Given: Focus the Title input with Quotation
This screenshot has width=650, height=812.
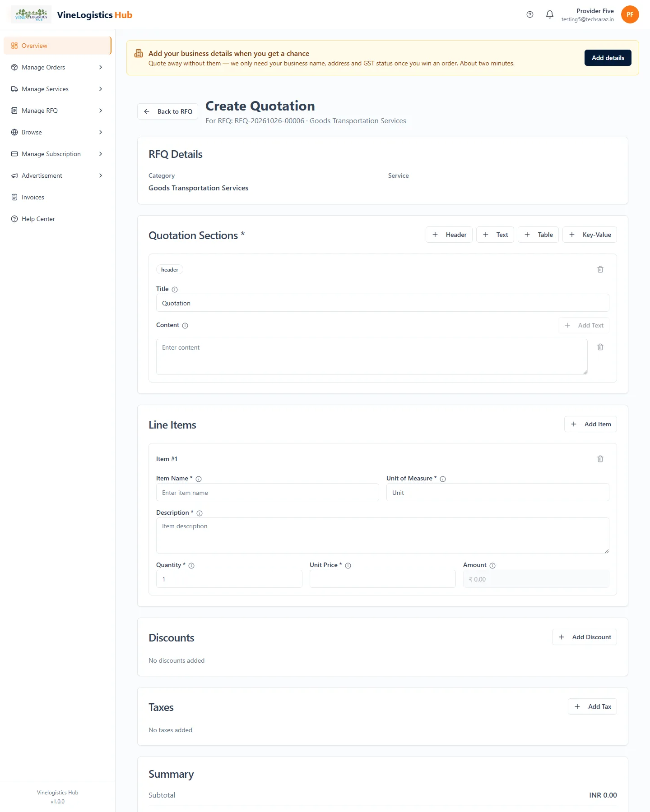Looking at the screenshot, I should tap(383, 303).
